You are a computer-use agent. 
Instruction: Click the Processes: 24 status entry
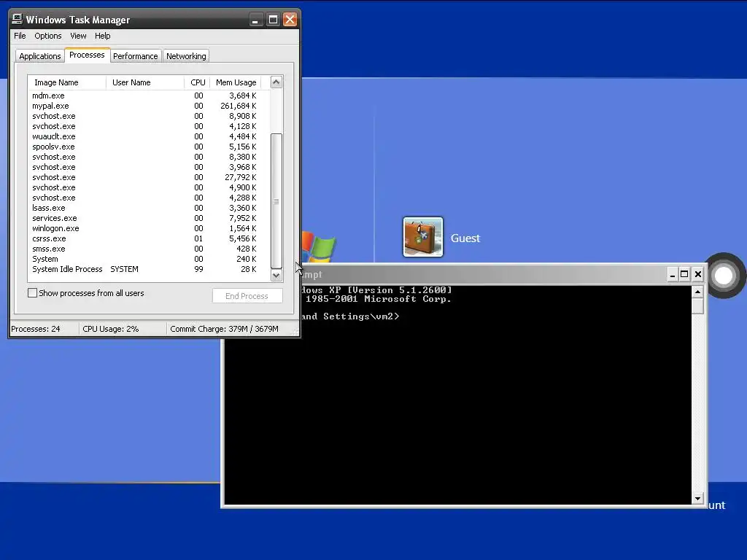(36, 329)
